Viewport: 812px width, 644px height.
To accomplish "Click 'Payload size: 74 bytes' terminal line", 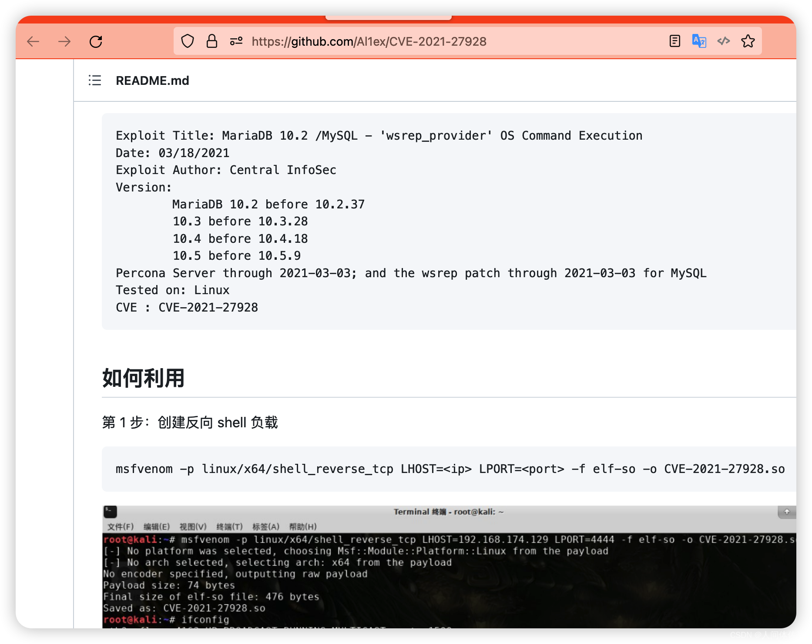I will [x=169, y=586].
